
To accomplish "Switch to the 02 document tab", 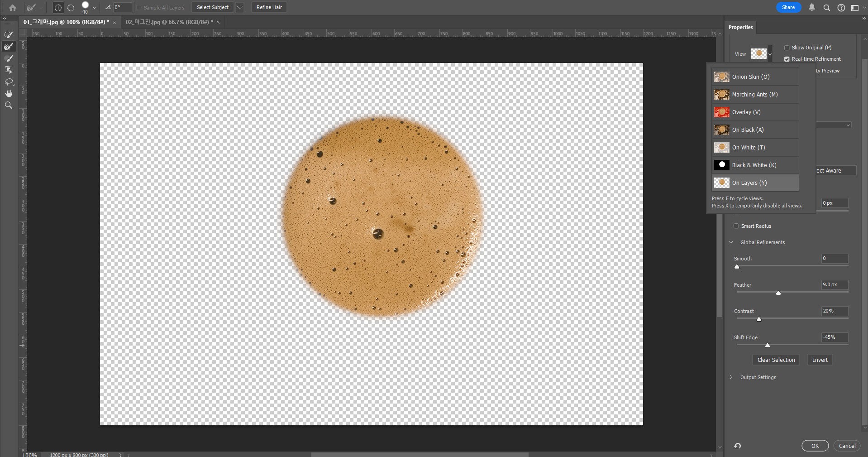I will (x=169, y=22).
